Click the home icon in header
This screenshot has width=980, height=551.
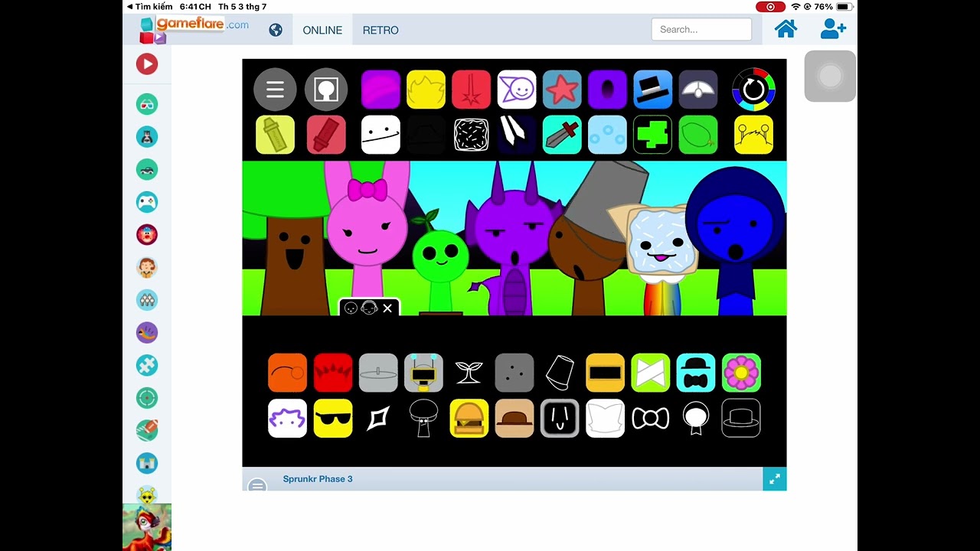tap(786, 29)
